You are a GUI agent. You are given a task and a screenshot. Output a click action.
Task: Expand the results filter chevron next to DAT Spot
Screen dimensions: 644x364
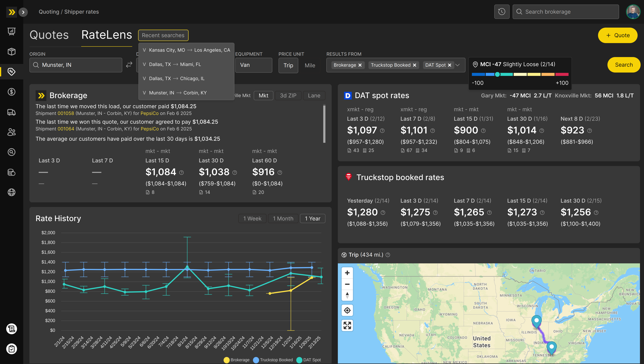click(458, 65)
